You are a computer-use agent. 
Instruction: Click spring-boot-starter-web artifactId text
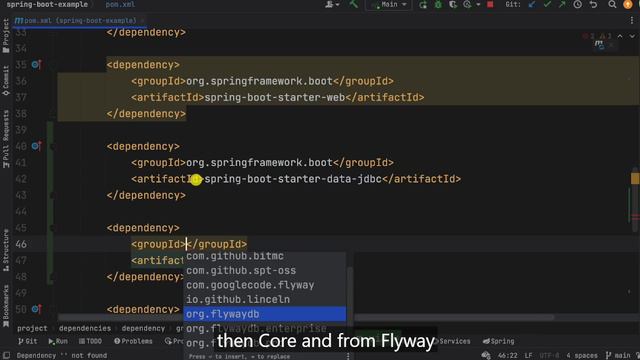pyautogui.click(x=274, y=97)
